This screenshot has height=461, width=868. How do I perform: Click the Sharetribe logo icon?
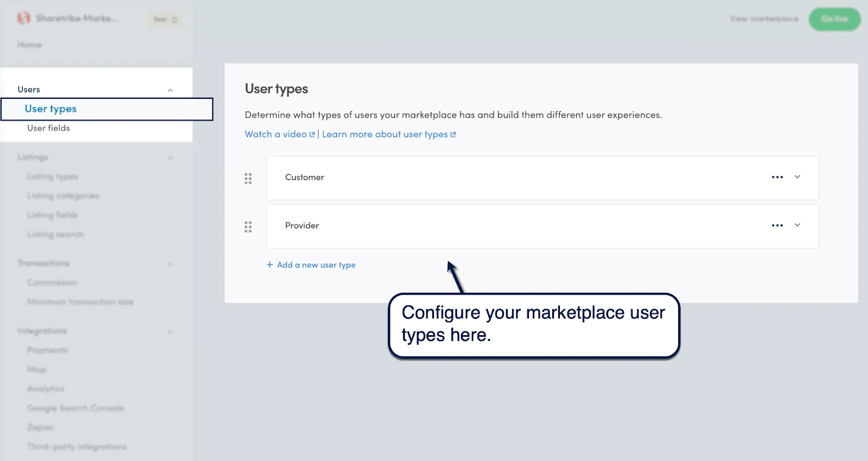(x=23, y=18)
